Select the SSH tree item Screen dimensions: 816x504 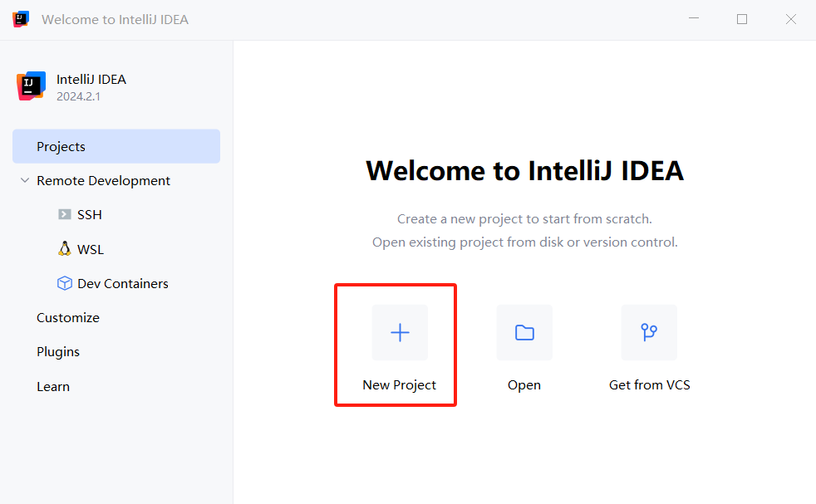pos(90,215)
